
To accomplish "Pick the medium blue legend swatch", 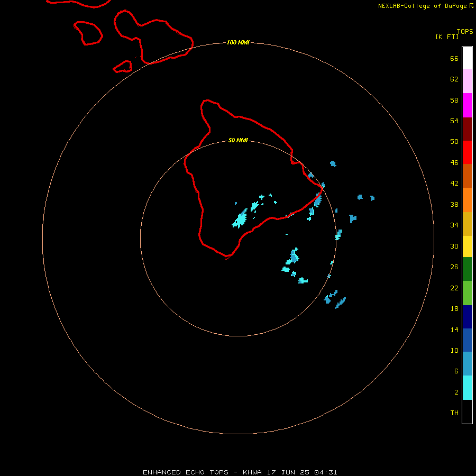I will coord(467,340).
